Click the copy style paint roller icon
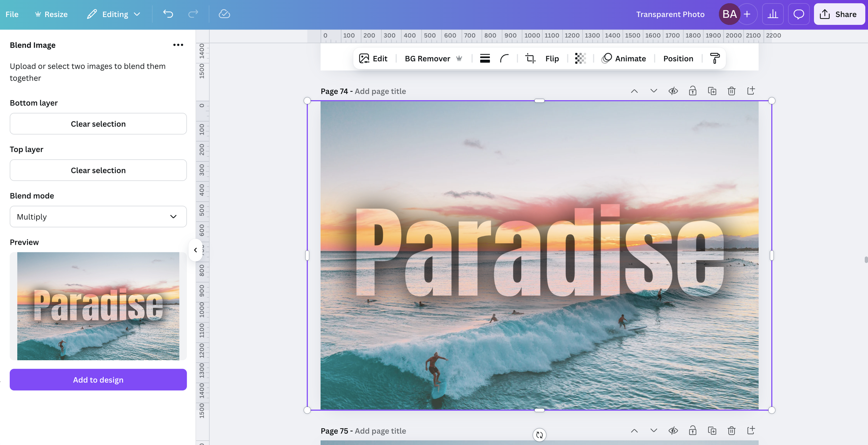868x445 pixels. click(715, 58)
